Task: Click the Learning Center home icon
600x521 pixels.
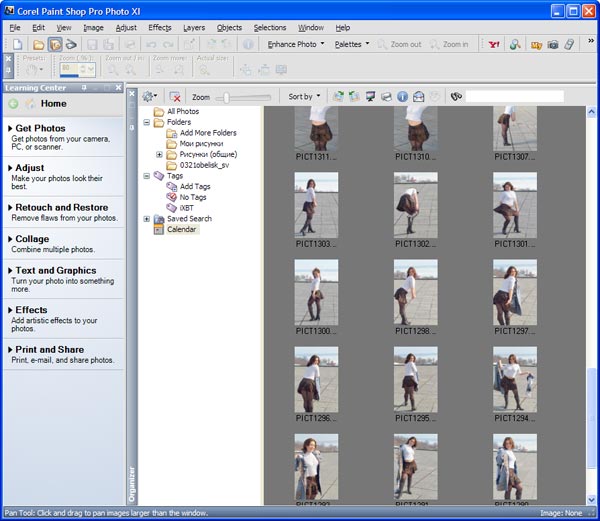Action: [x=29, y=103]
